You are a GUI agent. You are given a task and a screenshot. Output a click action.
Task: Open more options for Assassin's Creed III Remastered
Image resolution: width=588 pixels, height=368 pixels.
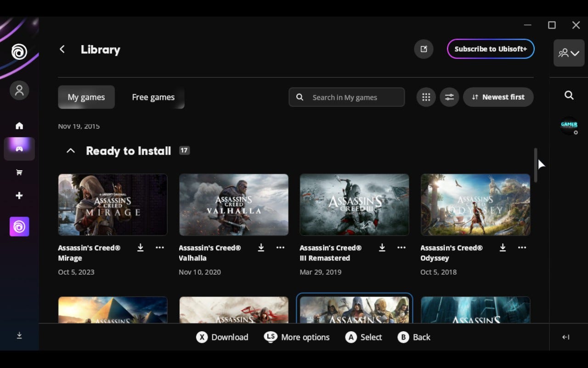[401, 247]
